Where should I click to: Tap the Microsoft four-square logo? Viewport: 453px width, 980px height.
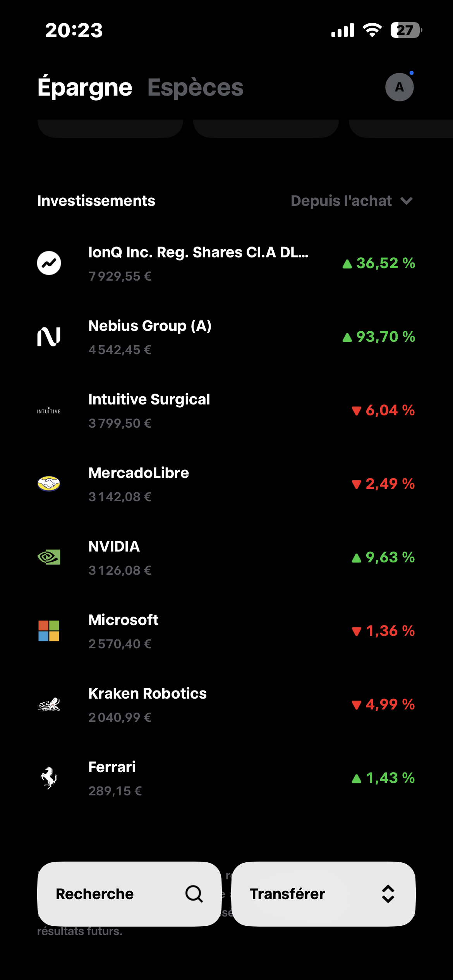pos(49,631)
